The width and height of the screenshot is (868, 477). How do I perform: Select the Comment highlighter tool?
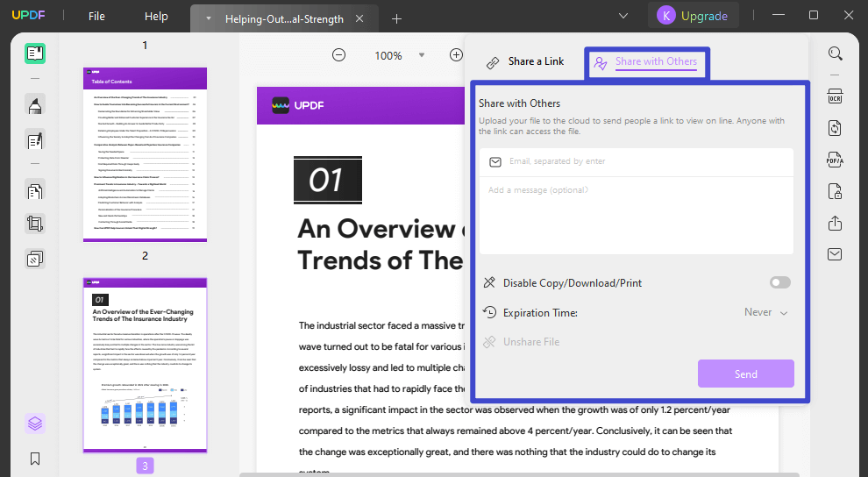tap(35, 104)
